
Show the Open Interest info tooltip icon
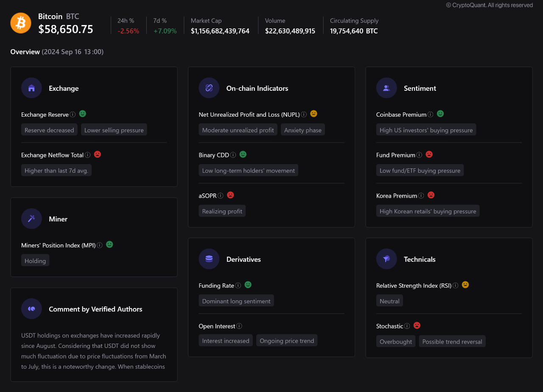pyautogui.click(x=239, y=326)
